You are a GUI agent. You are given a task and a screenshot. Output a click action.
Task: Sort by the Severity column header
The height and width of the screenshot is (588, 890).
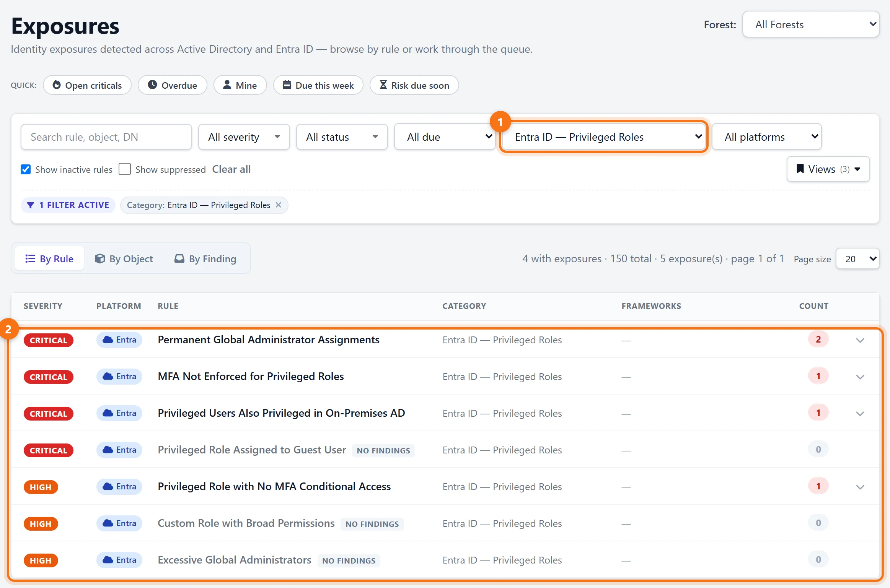click(x=43, y=306)
